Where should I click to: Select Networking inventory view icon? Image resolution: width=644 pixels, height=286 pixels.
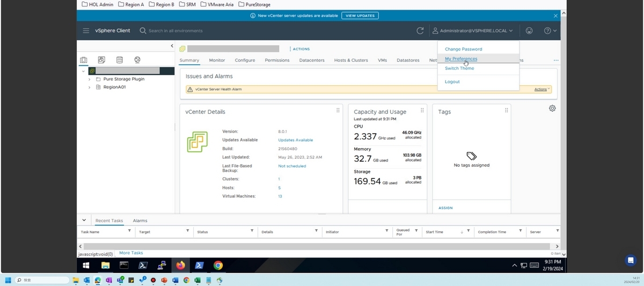(137, 60)
